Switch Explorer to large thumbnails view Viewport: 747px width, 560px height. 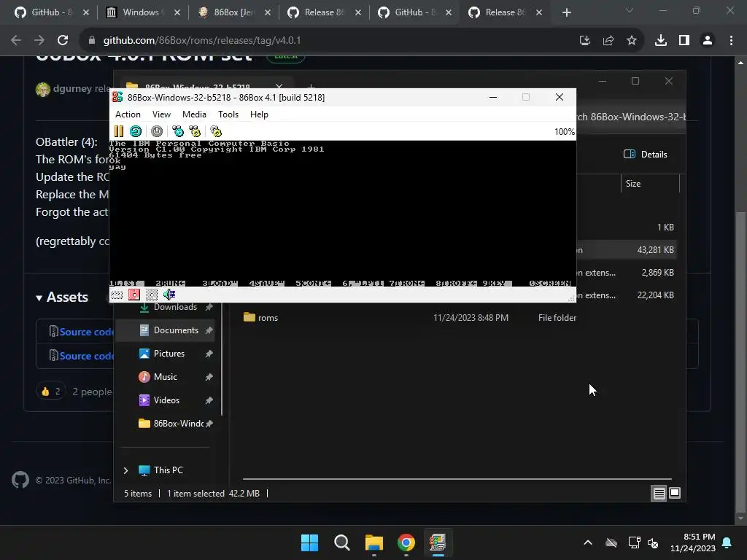[x=675, y=494]
